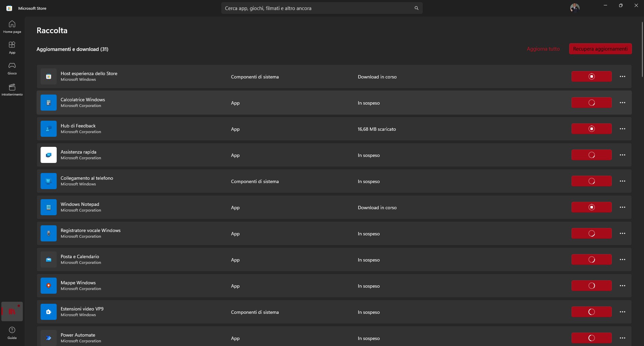Open more options for Collegamento al telefono
The width and height of the screenshot is (644, 346).
(623, 181)
